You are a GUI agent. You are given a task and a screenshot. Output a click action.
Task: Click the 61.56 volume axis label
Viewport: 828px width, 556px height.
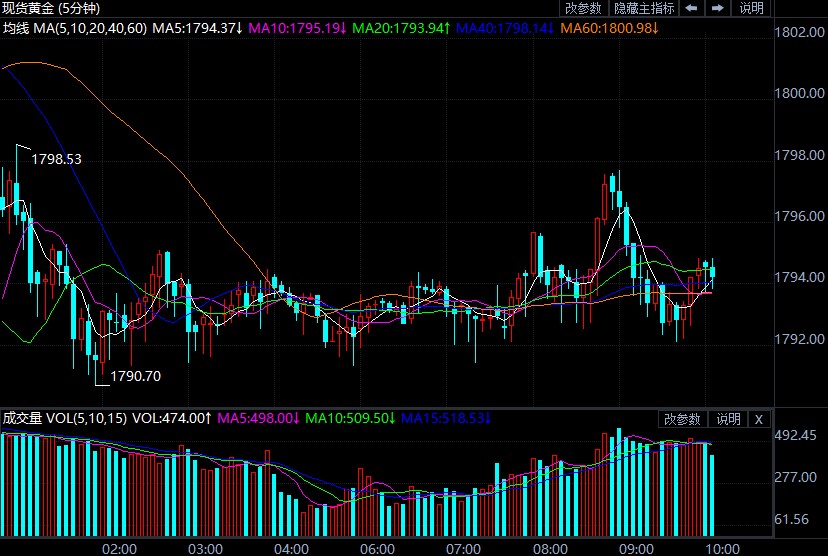tap(792, 520)
